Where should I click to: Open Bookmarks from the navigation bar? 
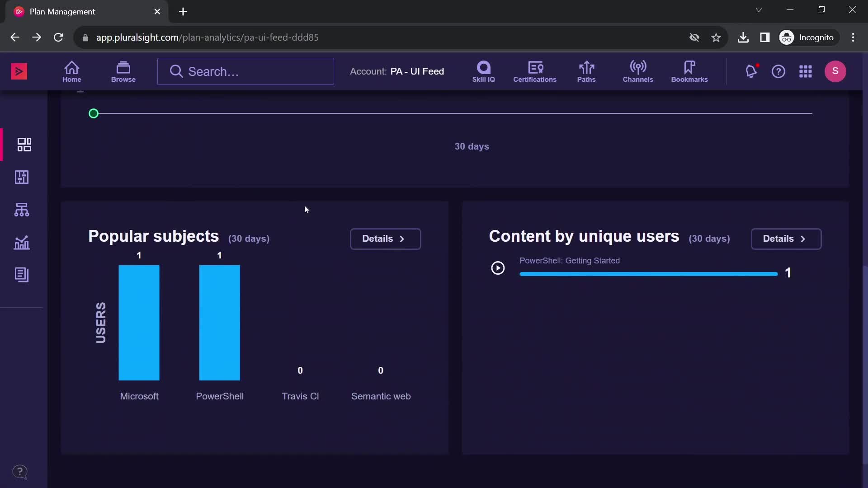(689, 71)
